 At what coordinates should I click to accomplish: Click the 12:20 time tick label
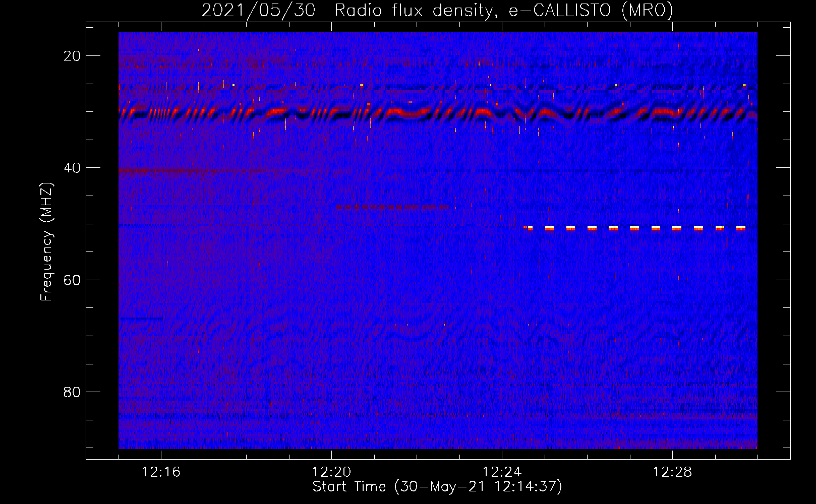pyautogui.click(x=331, y=472)
